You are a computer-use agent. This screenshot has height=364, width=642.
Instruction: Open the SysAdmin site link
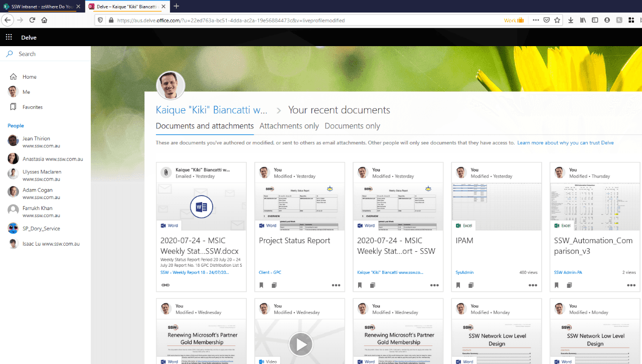(464, 272)
